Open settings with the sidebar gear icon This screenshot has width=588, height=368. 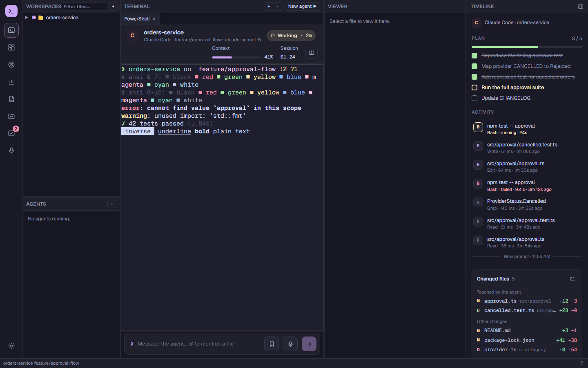tap(11, 346)
